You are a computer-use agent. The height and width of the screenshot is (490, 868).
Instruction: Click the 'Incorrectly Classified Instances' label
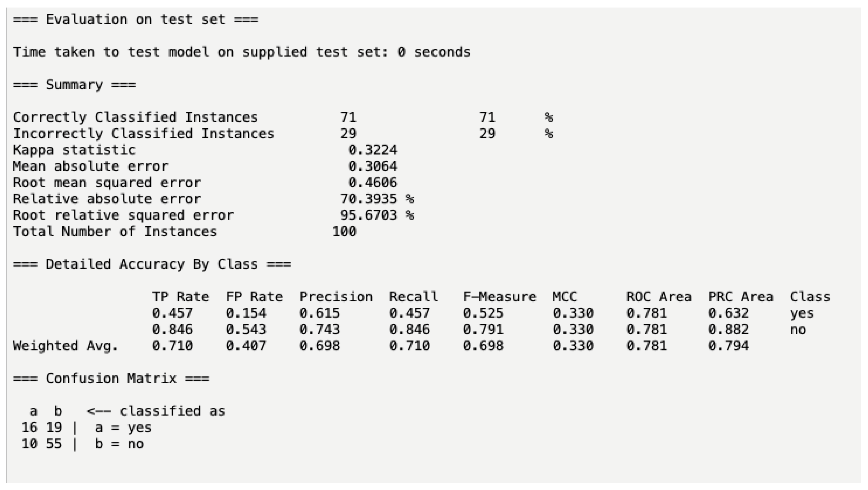click(x=143, y=134)
